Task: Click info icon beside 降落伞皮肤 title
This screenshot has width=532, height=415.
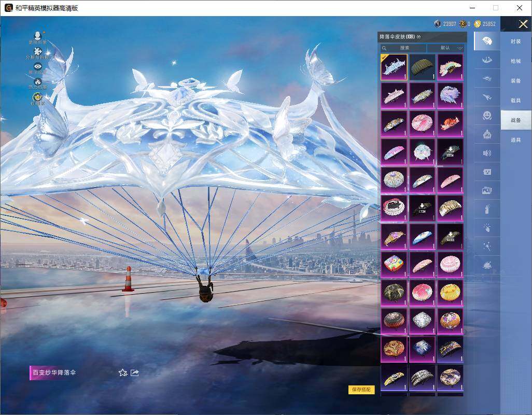Action: [x=418, y=37]
